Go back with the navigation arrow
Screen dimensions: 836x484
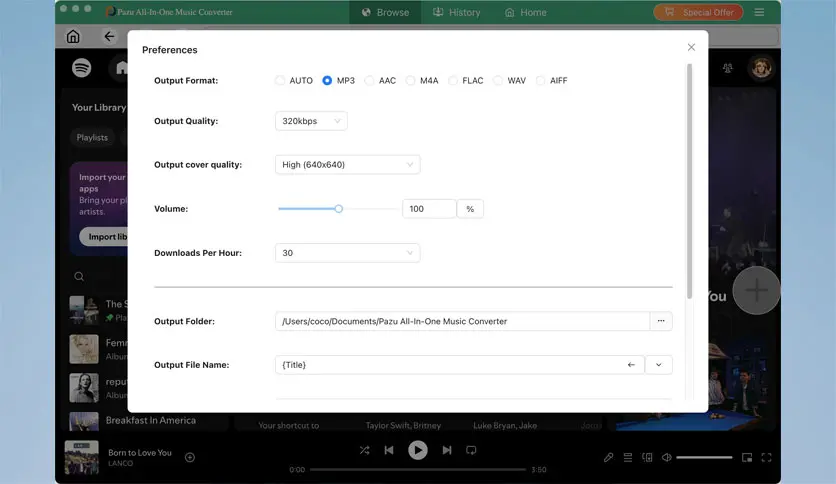109,36
